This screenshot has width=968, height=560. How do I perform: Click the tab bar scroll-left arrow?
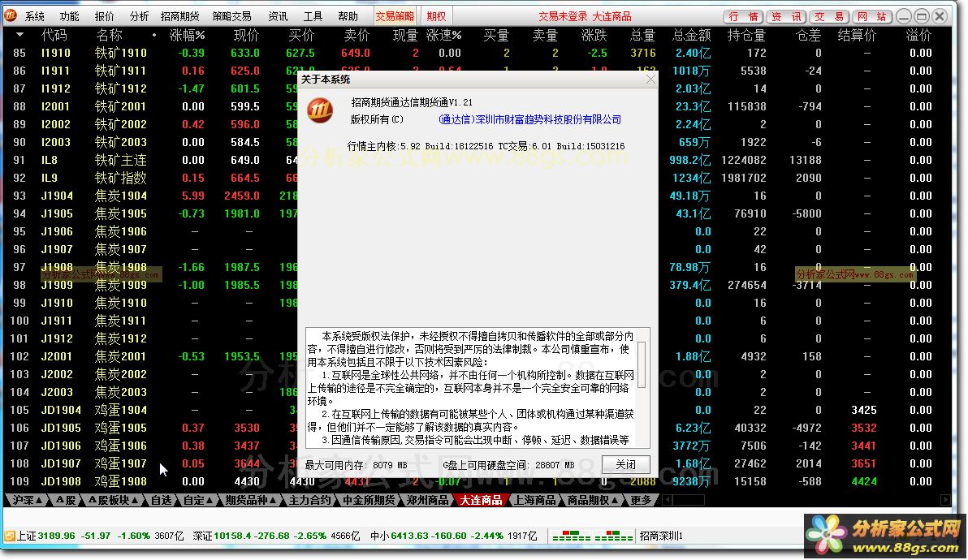click(668, 500)
